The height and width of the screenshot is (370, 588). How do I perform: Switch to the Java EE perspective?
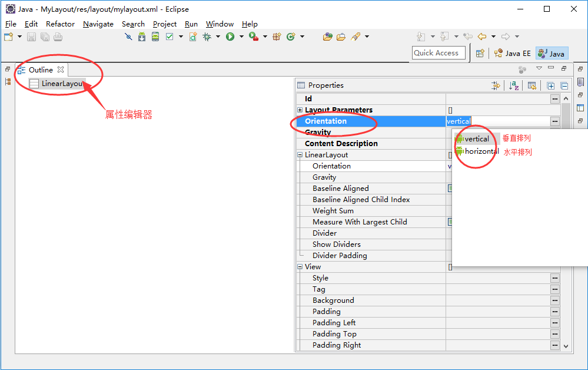pyautogui.click(x=512, y=53)
